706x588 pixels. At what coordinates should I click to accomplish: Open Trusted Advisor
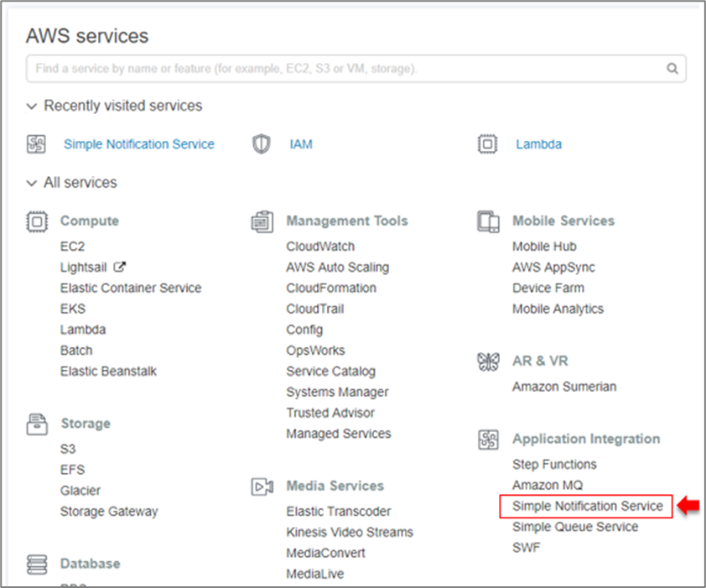[x=330, y=413]
